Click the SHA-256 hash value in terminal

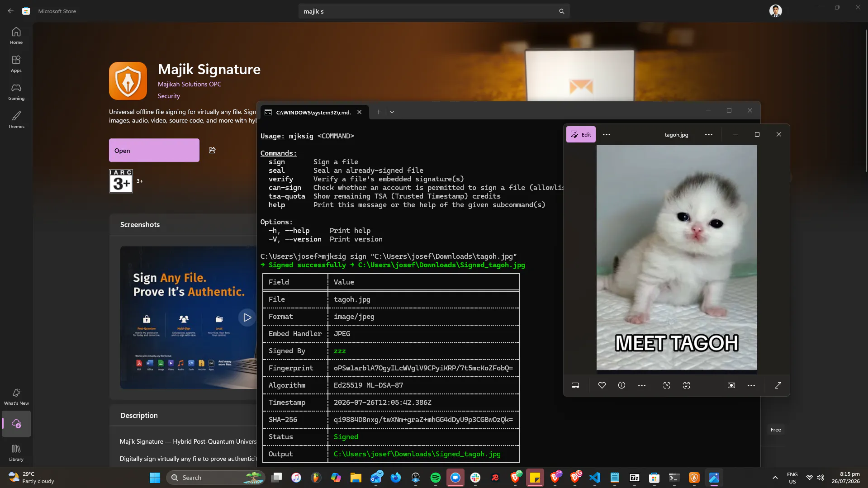[x=423, y=420]
